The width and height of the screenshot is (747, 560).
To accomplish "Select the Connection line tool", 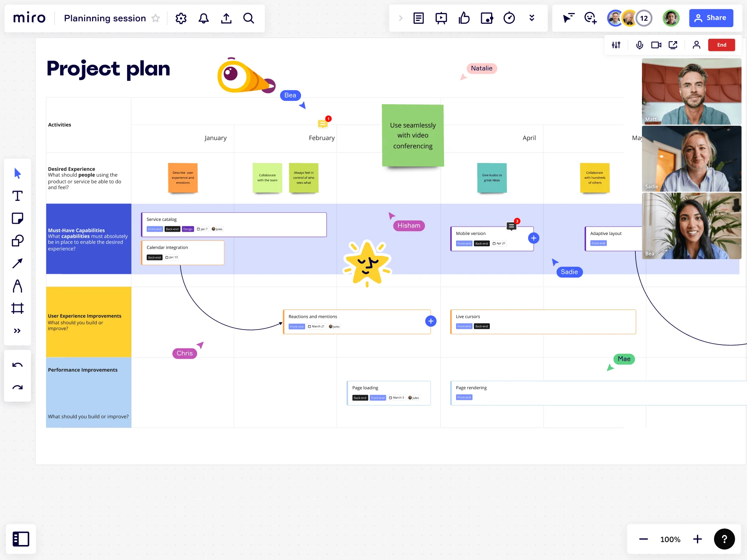I will click(18, 263).
